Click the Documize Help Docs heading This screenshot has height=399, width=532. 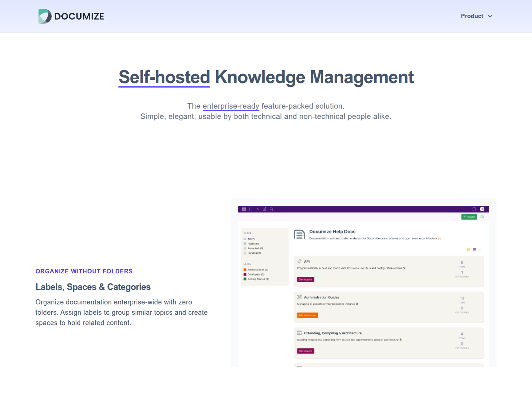[x=332, y=232]
